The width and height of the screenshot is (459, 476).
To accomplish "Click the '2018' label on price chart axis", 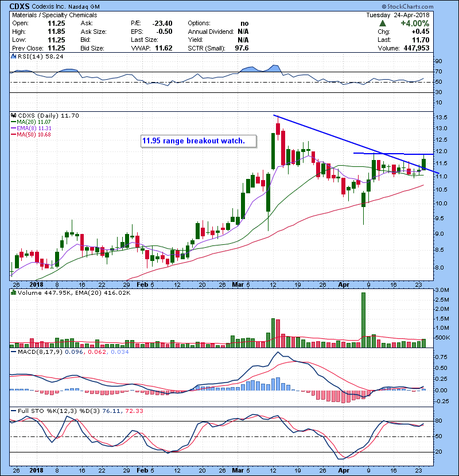I will pos(36,285).
